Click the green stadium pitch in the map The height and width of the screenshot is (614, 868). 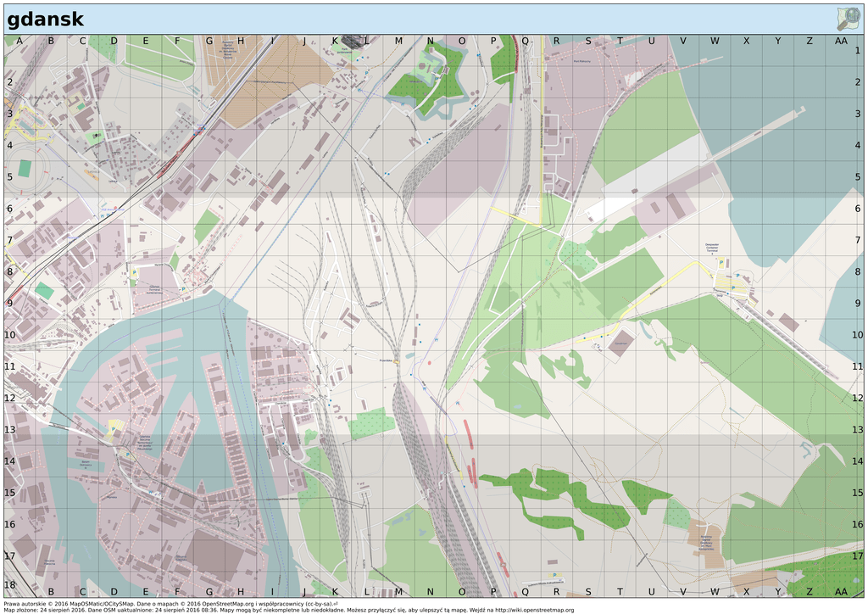coord(25,169)
